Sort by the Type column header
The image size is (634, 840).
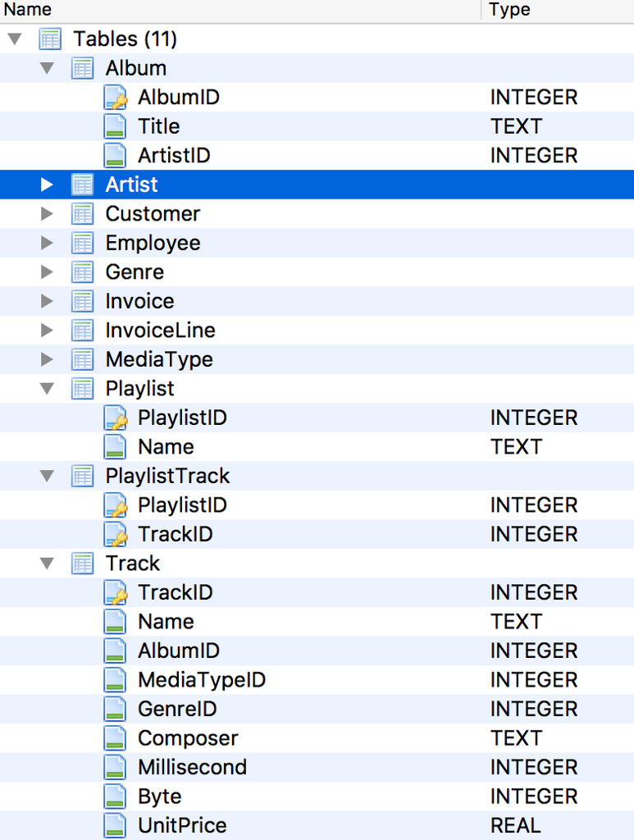(x=558, y=10)
